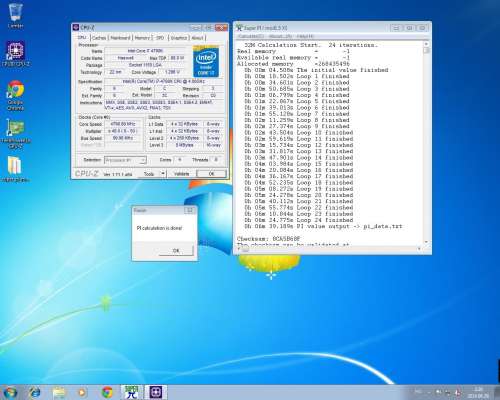Click the Core Voltage value field
The width and height of the screenshot is (500, 400).
tap(172, 72)
